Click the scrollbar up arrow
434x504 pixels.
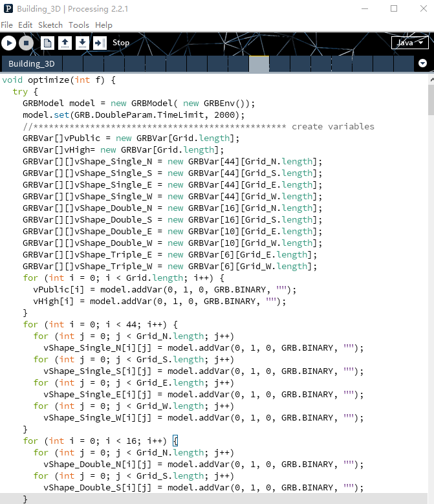coord(430,78)
